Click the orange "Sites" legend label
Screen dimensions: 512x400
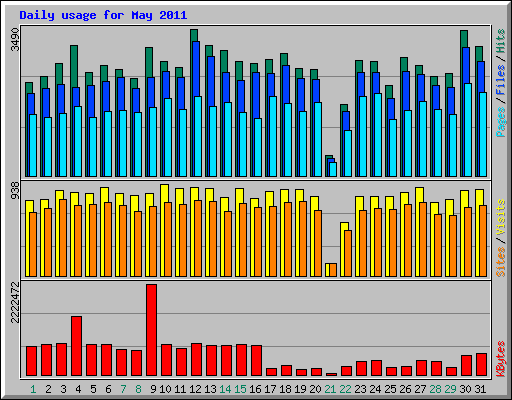(x=501, y=262)
